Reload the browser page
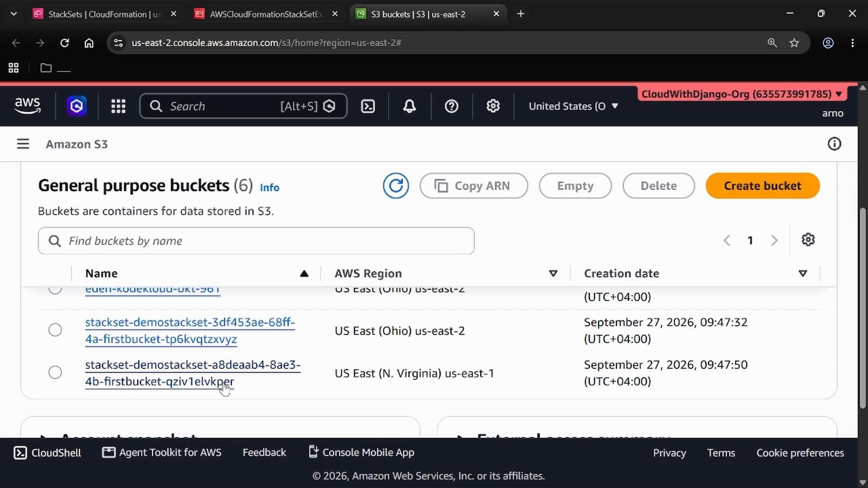Image resolution: width=868 pixels, height=488 pixels. [65, 43]
